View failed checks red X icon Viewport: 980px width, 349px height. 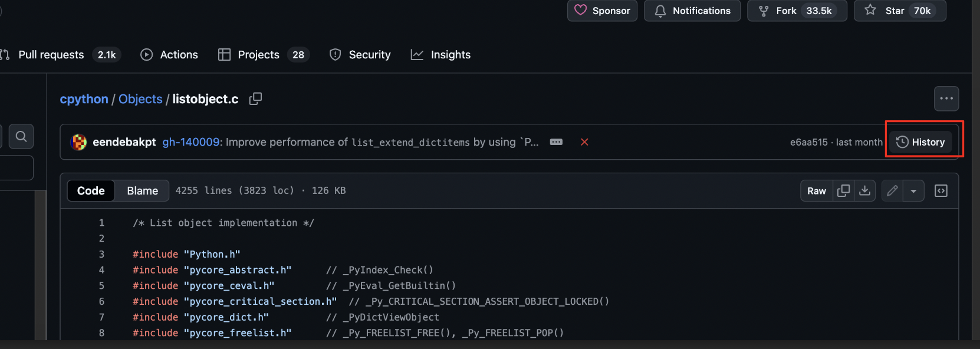[x=584, y=142]
